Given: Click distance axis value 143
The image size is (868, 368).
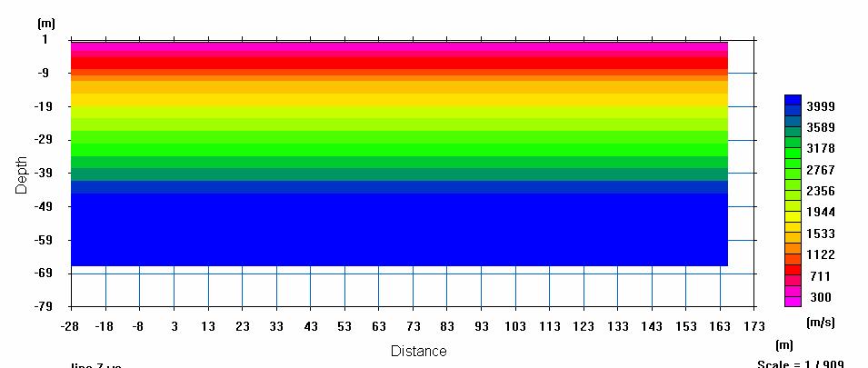Looking at the screenshot, I should (x=652, y=326).
